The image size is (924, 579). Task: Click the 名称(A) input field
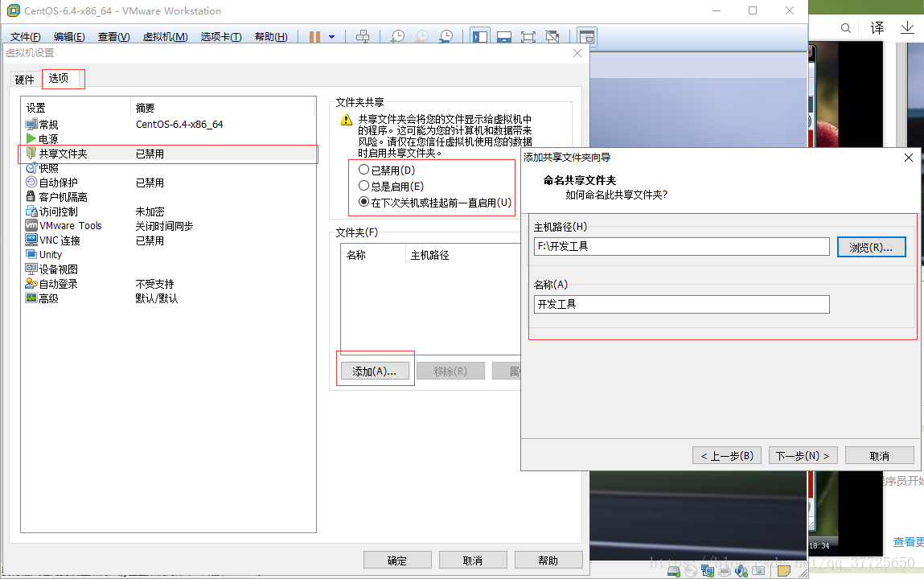[x=681, y=304]
